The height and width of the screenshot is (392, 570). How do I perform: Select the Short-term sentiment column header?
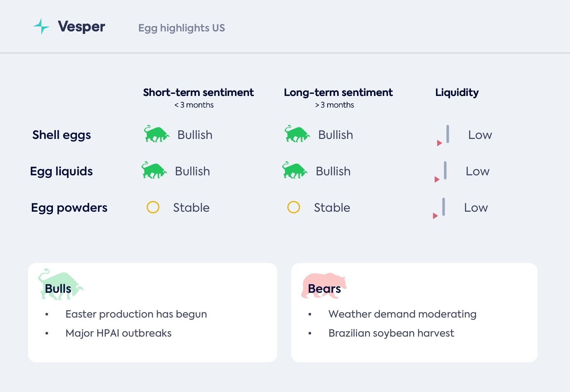(x=198, y=93)
